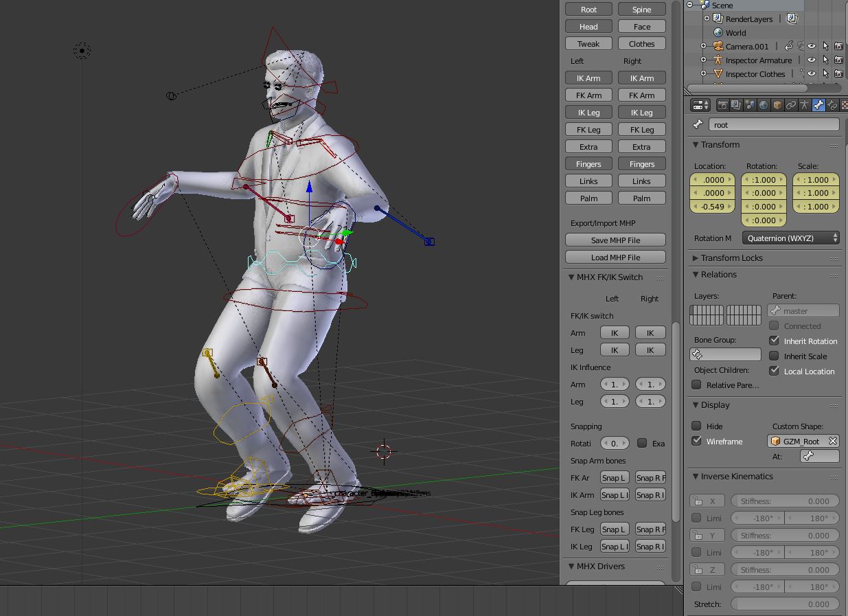Click the Inspector Clothes mesh icon

718,73
